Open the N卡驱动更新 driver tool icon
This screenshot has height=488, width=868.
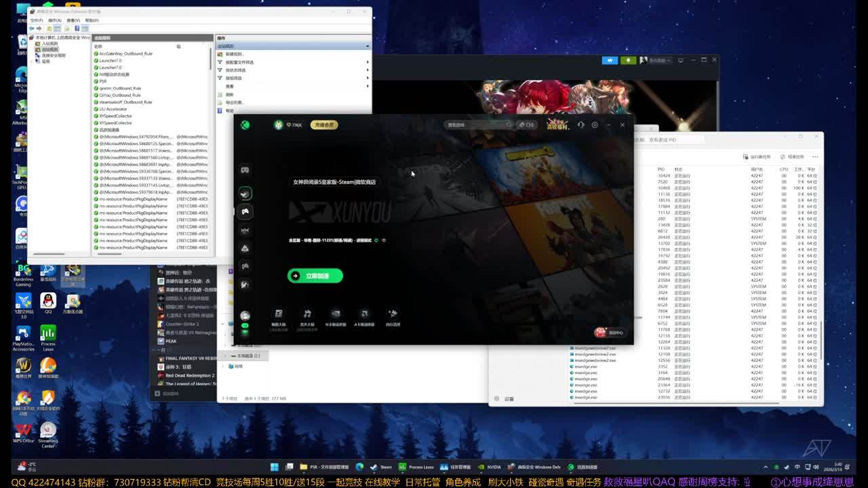[336, 316]
